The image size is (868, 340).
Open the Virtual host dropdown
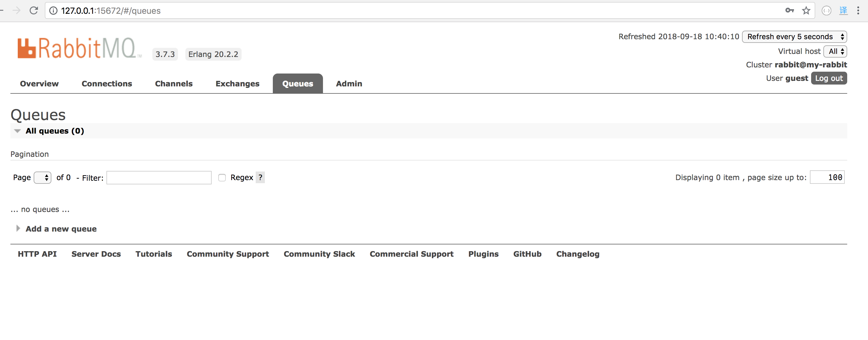click(x=835, y=51)
